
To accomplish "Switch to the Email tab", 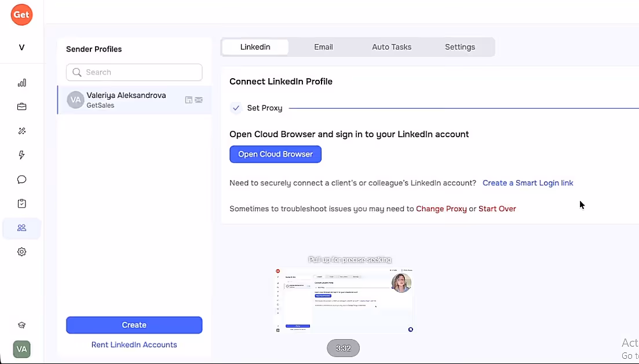I will point(323,47).
